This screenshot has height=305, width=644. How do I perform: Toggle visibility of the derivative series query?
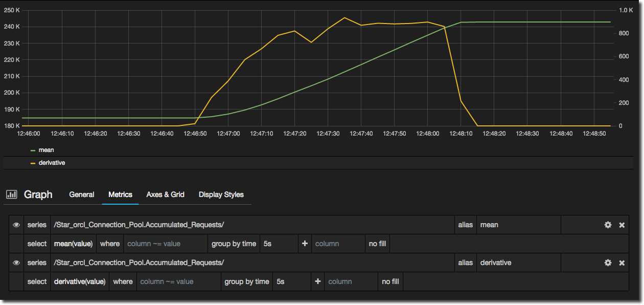[16, 263]
